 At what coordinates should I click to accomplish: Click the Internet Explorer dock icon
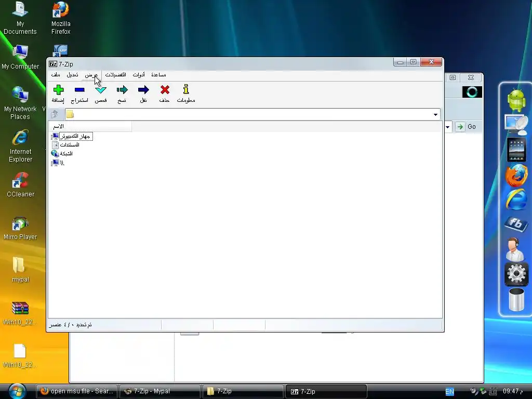[516, 199]
